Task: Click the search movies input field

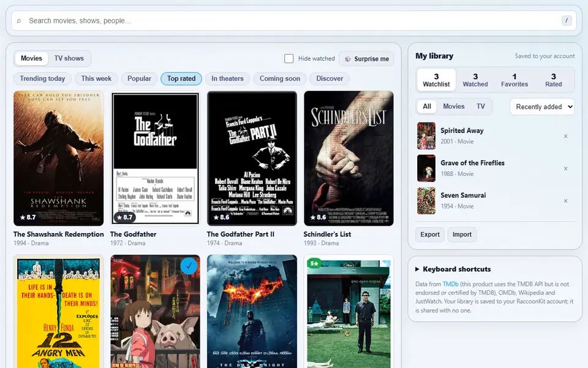Action: [293, 21]
